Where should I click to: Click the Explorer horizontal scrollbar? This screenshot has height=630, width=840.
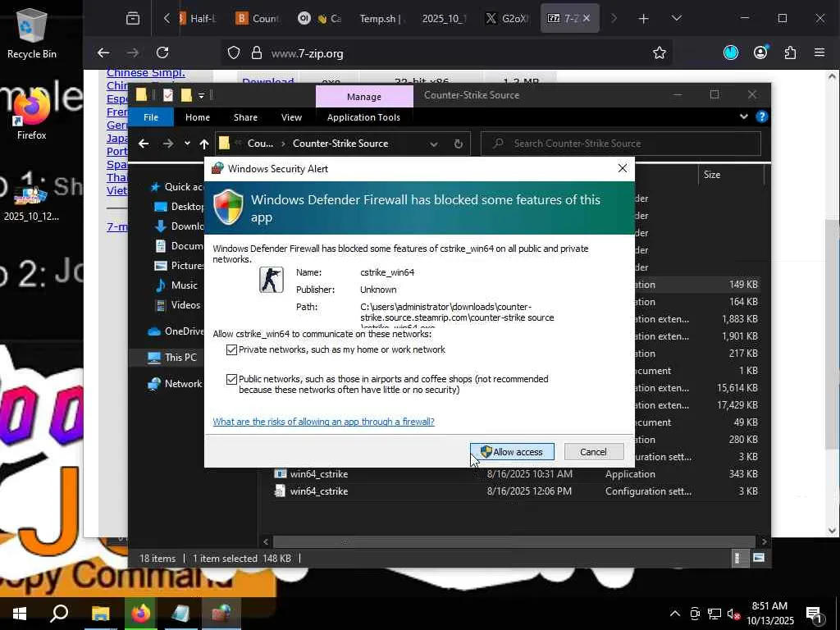coord(514,541)
